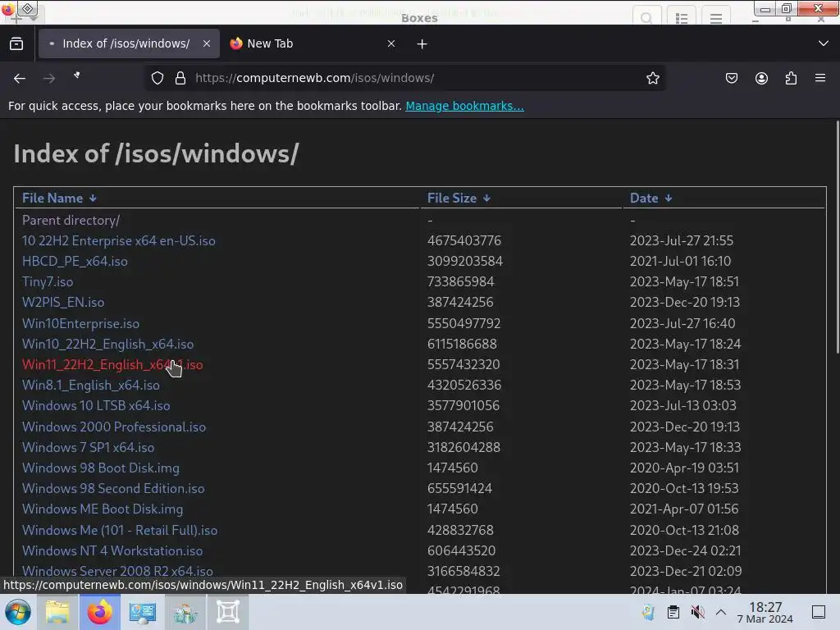This screenshot has width=840, height=630.
Task: Open Tiny7.iso link
Action: coord(48,282)
